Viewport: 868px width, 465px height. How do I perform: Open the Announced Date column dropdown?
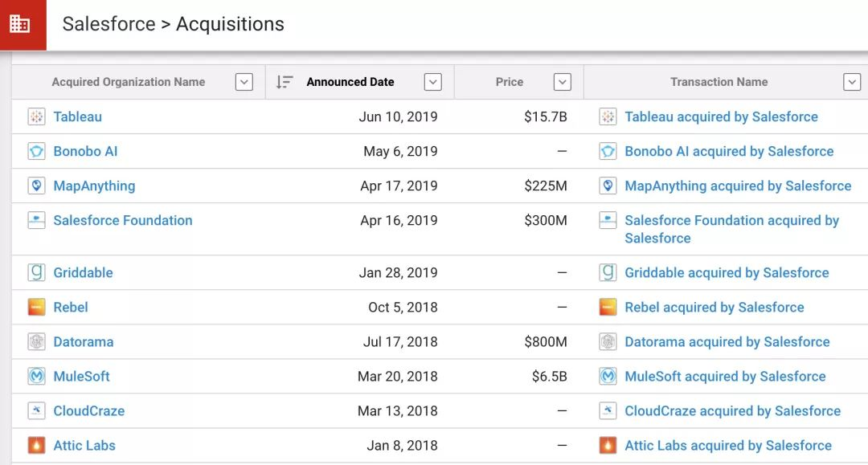[x=433, y=82]
